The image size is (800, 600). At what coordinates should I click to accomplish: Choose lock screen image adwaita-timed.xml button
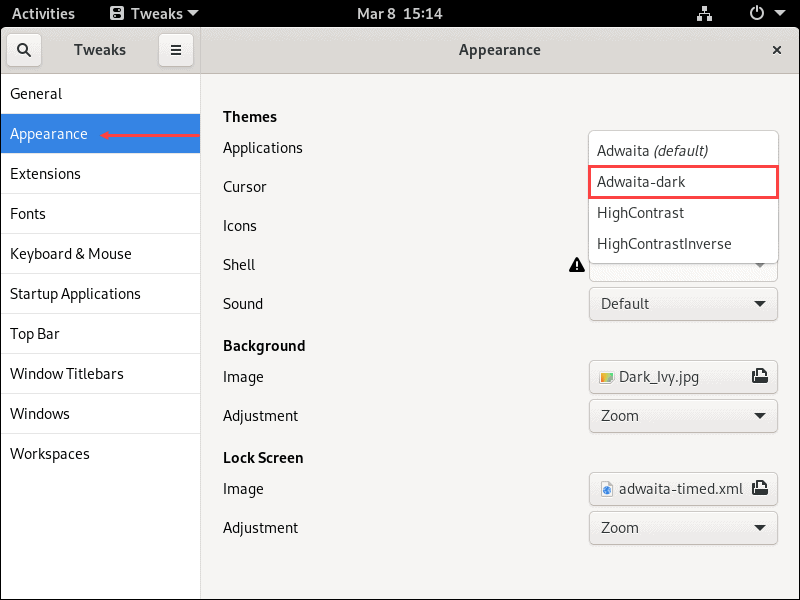[x=683, y=489]
